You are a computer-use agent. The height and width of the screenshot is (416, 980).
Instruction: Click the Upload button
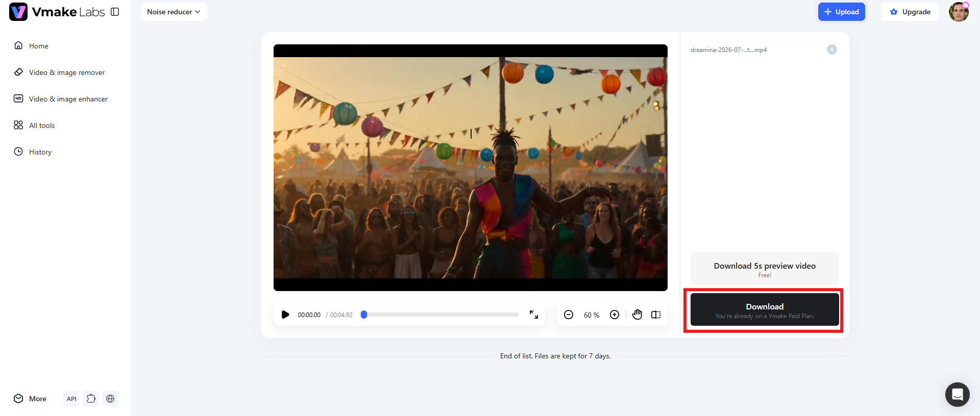tap(841, 12)
